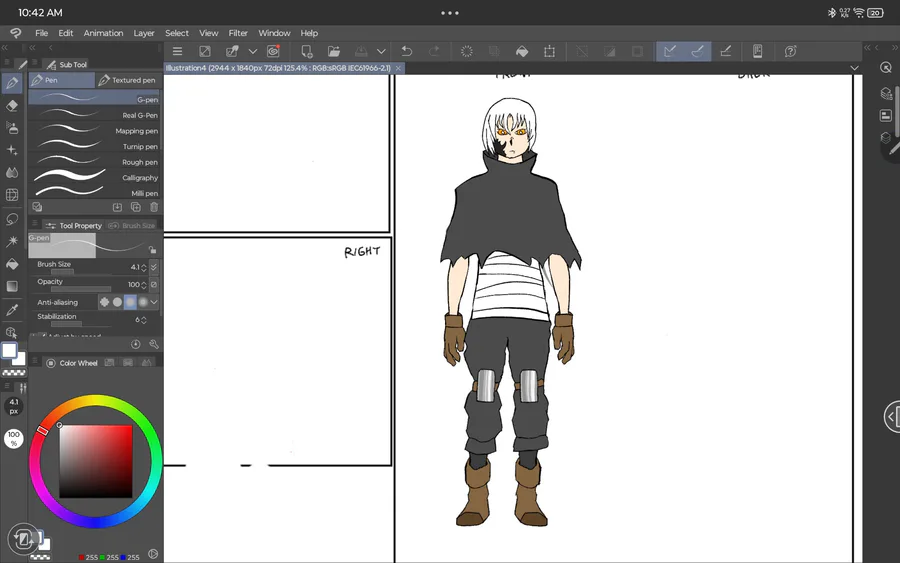Switch to the Brush Size palette tab
The width and height of the screenshot is (900, 563).
(x=132, y=226)
